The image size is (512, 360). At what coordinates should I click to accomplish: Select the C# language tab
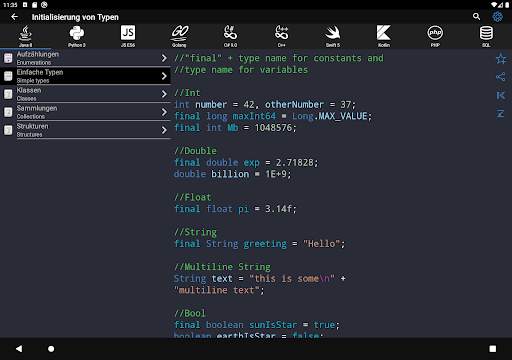point(230,36)
